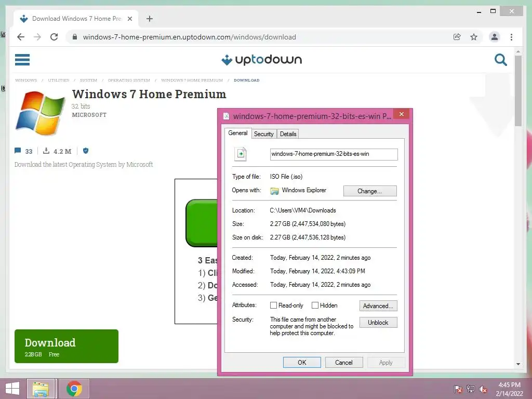Select the General tab

[238, 133]
